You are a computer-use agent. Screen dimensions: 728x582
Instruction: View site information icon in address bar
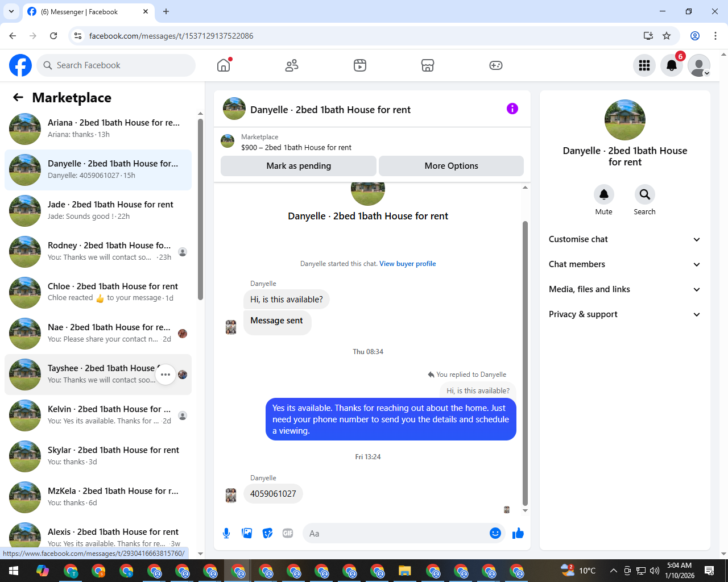point(78,36)
